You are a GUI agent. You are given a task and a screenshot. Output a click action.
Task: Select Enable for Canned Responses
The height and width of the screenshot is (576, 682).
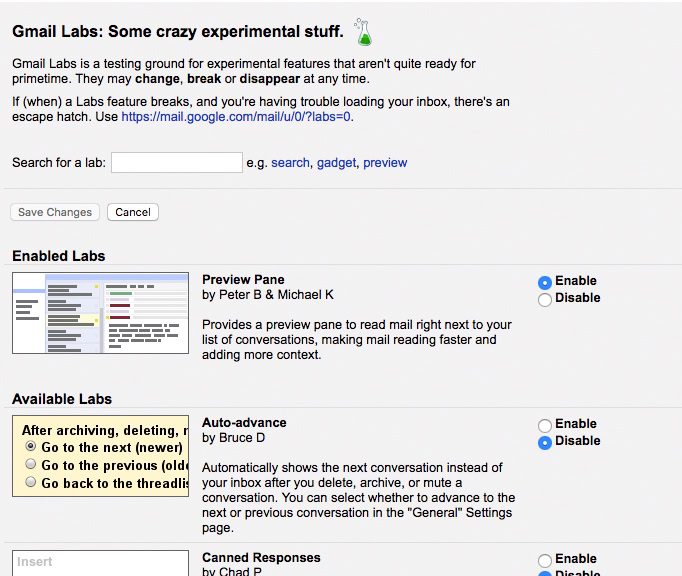click(x=545, y=560)
